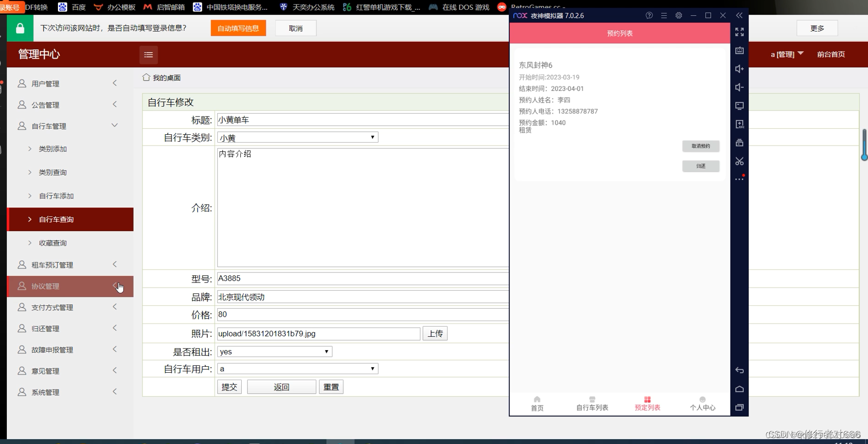Open 收藏查询 submenu item
This screenshot has width=868, height=444.
[70, 243]
